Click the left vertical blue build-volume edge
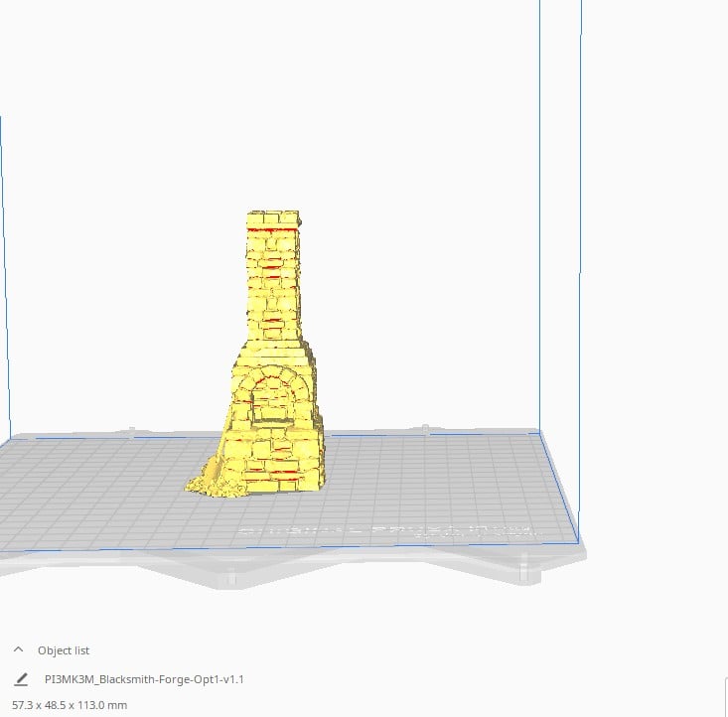This screenshot has width=728, height=717. (1, 248)
